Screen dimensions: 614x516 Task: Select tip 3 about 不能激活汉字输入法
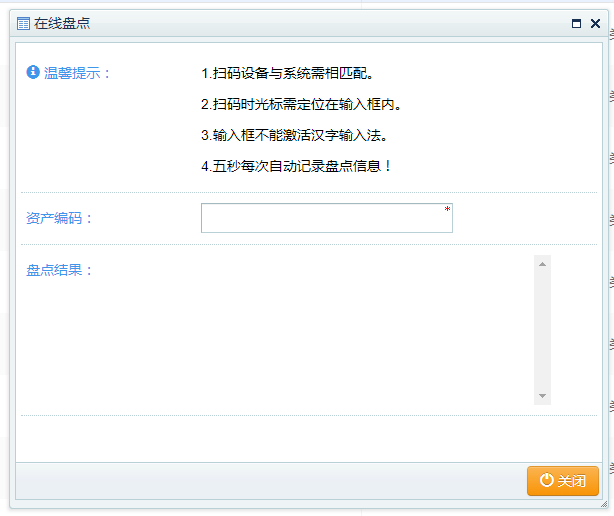point(293,135)
